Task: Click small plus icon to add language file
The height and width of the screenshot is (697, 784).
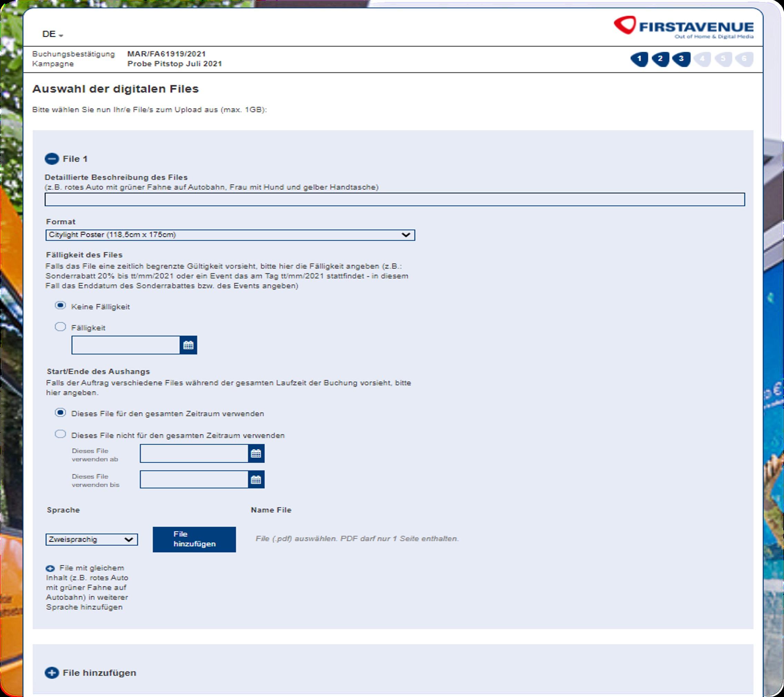Action: click(x=50, y=568)
